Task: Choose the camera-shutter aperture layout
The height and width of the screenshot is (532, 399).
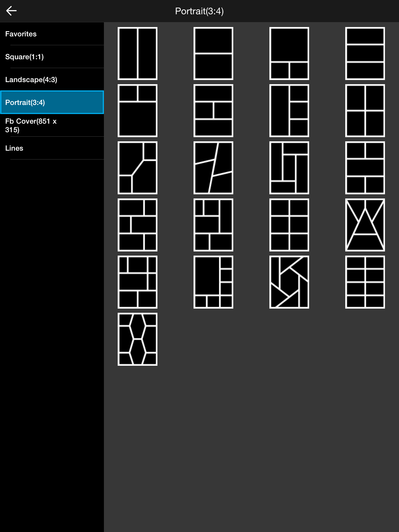Action: pyautogui.click(x=289, y=282)
